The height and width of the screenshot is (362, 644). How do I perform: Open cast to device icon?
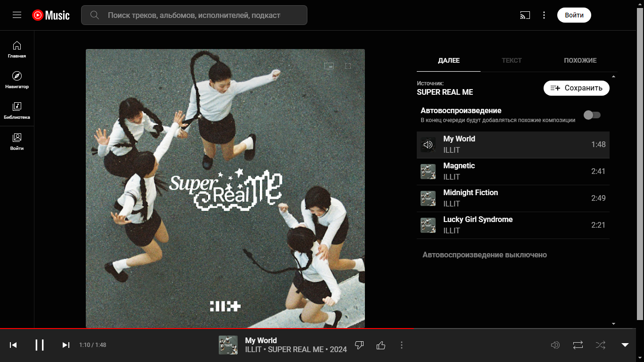(x=525, y=15)
